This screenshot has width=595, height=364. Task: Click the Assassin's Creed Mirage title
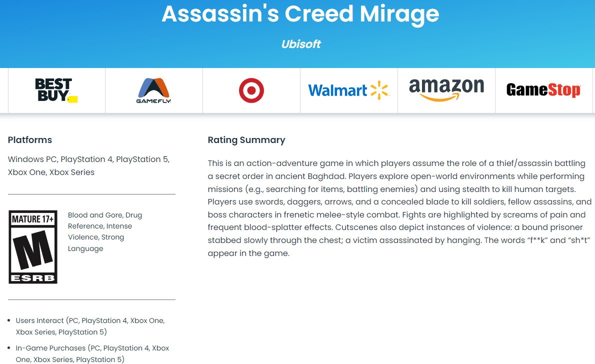pyautogui.click(x=300, y=13)
